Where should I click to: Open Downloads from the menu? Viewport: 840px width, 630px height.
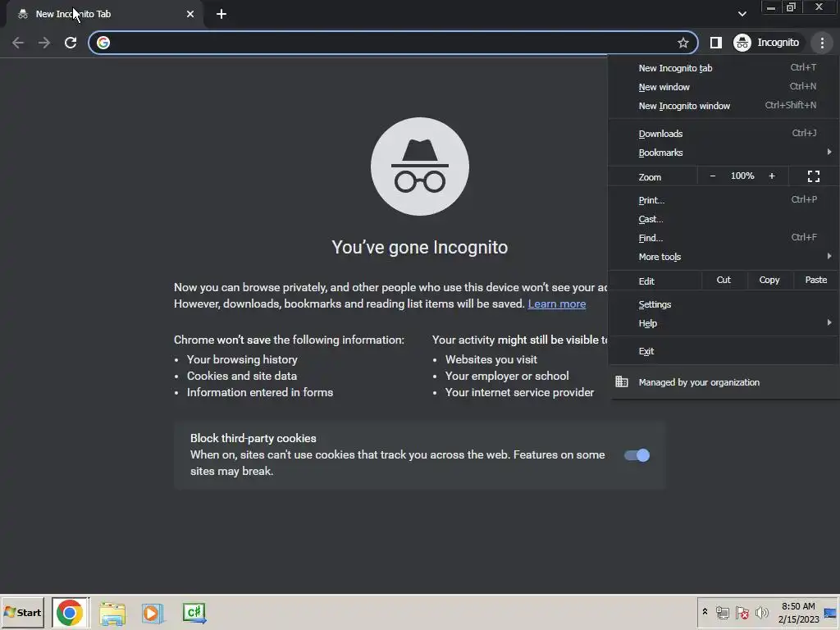[x=724, y=134]
